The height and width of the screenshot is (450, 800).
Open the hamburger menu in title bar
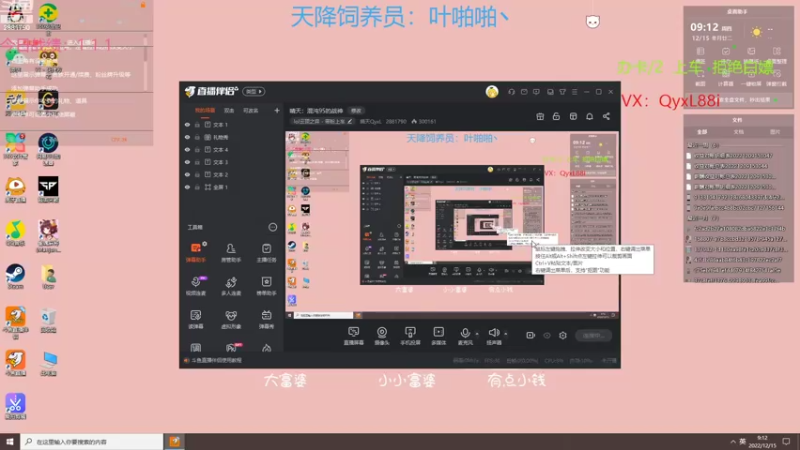574,92
